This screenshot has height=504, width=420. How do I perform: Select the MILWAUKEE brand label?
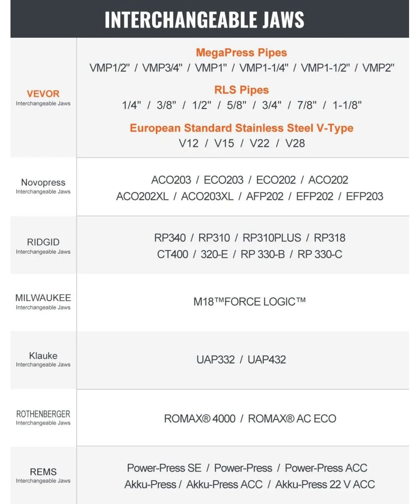pos(43,298)
